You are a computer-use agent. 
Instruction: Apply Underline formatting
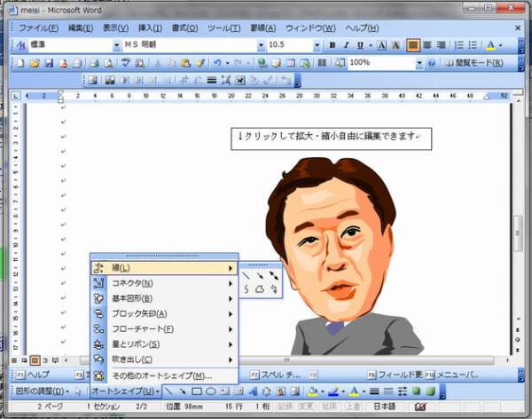click(360, 45)
